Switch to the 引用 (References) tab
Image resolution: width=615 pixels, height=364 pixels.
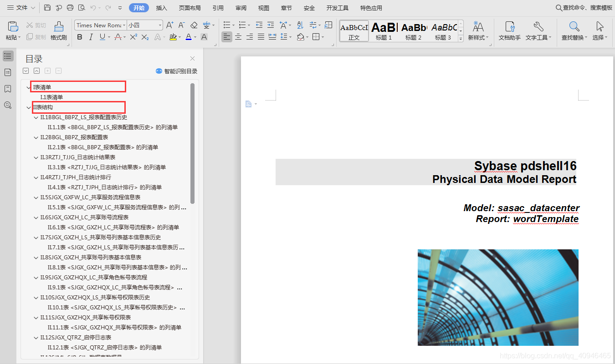click(x=218, y=8)
